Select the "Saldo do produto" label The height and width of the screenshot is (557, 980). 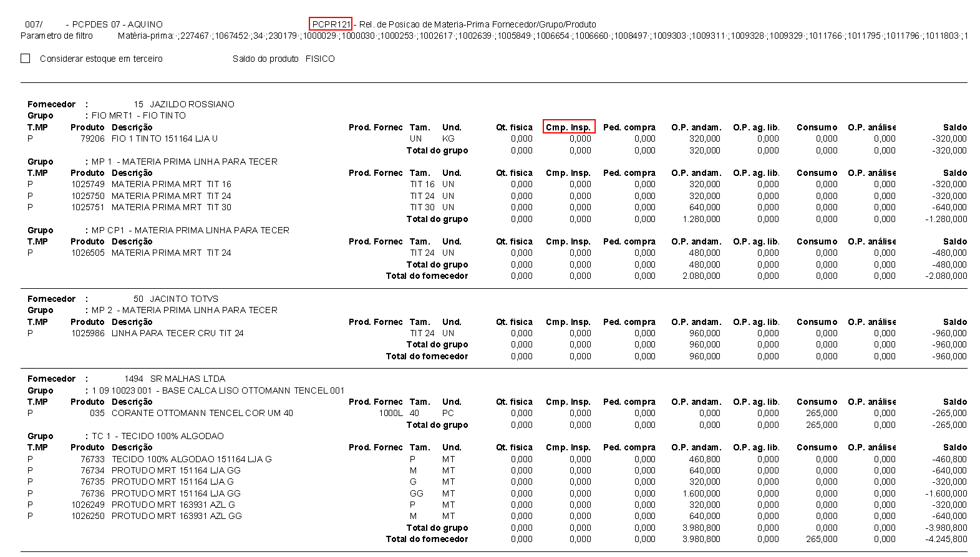(266, 59)
